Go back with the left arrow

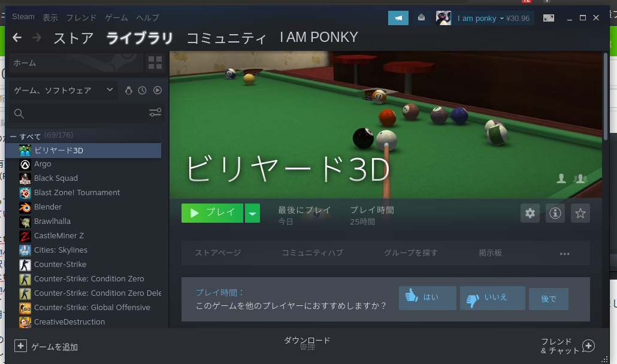17,38
